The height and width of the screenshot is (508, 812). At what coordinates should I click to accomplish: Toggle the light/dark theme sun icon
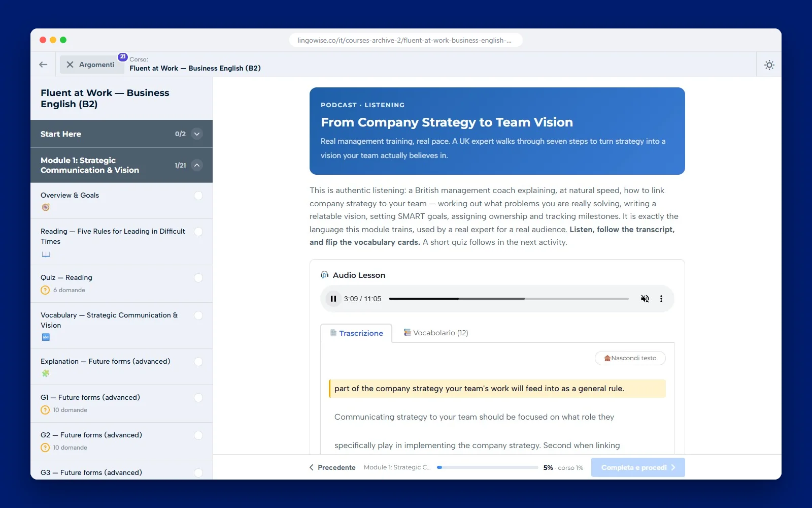click(769, 65)
